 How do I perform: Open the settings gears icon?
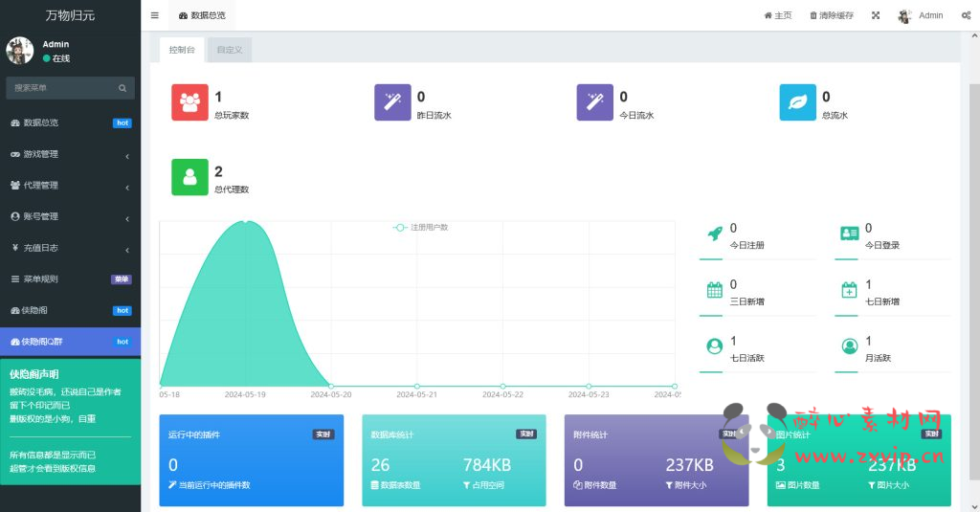(x=965, y=15)
